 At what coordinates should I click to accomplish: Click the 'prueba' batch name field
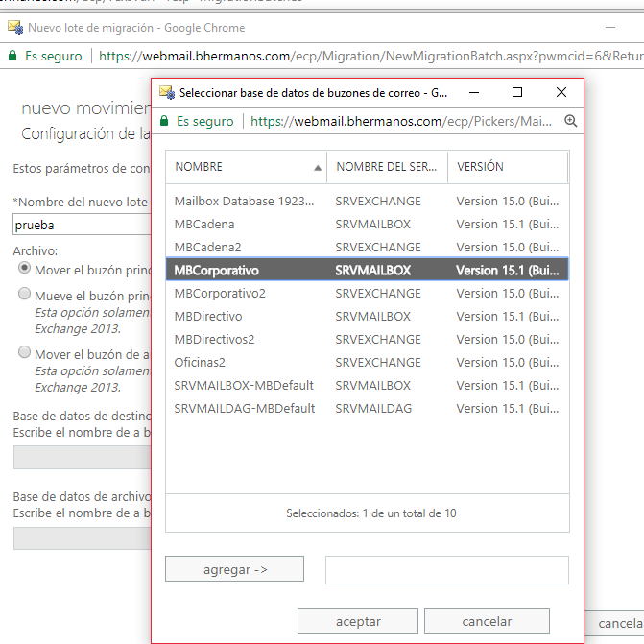tap(83, 225)
